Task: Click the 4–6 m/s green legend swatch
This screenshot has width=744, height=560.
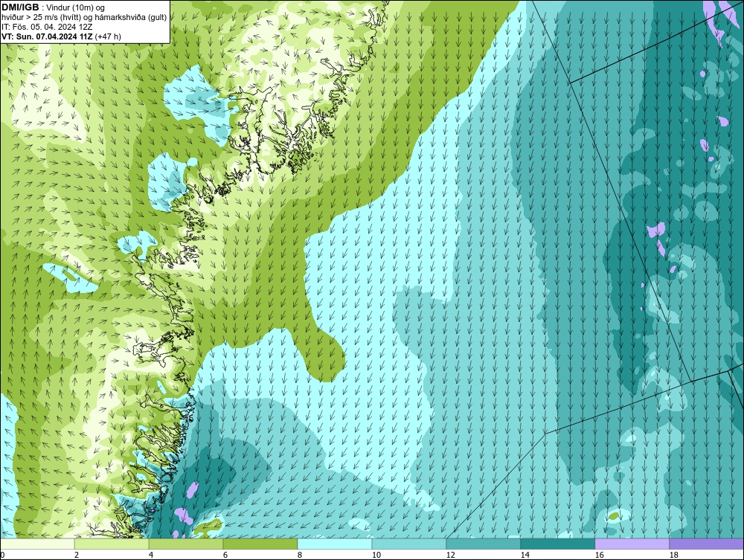Action: tap(186, 544)
